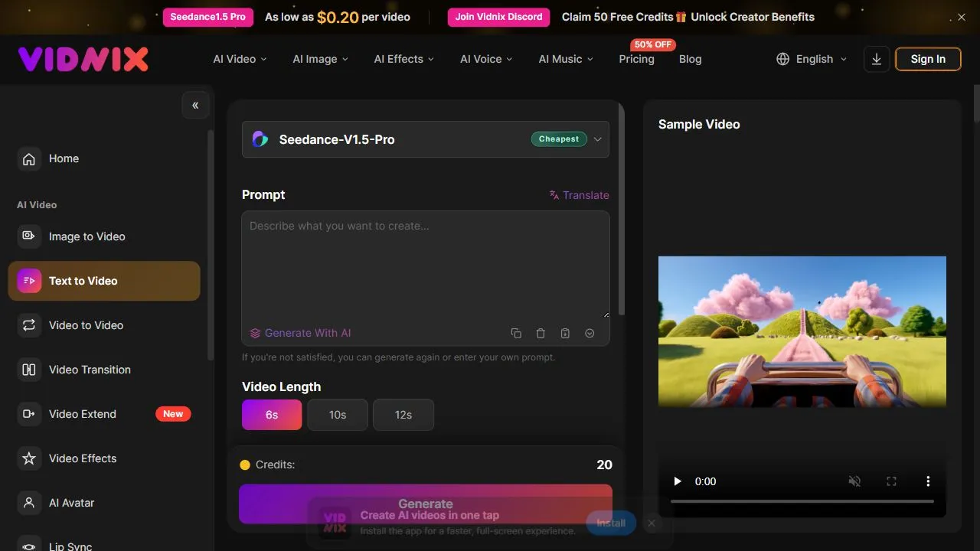Screen dimensions: 980x551
Task: Close the top promotional banner
Action: [962, 17]
